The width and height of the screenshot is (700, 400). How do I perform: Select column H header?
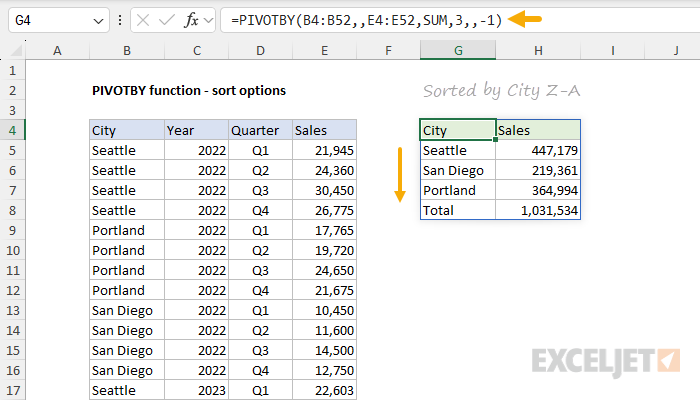(x=538, y=50)
